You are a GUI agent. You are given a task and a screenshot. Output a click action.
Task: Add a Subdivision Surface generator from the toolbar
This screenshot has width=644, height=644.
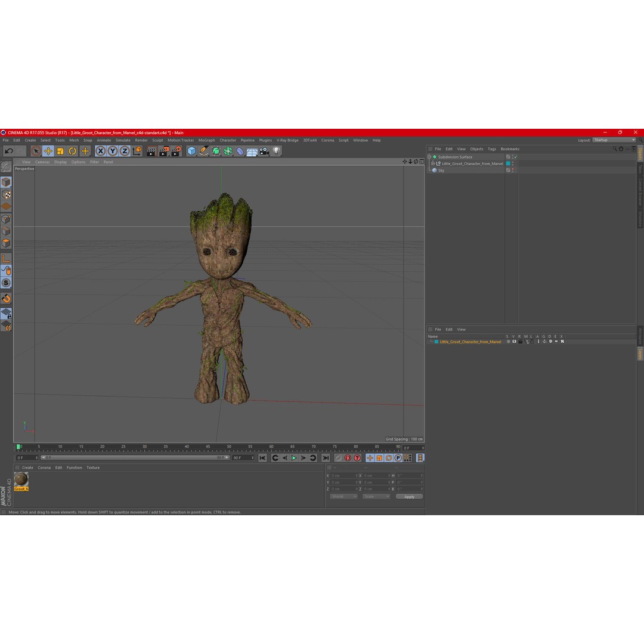tap(216, 151)
